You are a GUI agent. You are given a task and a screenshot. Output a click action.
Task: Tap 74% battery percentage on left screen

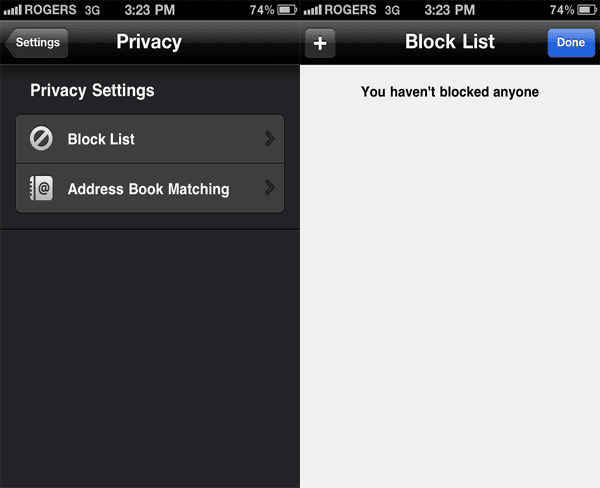coord(262,10)
